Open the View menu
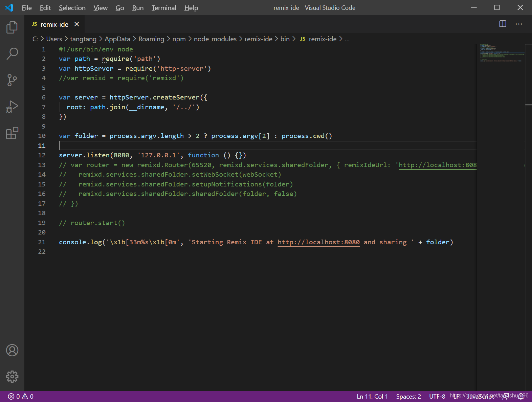The width and height of the screenshot is (532, 402). click(x=101, y=8)
